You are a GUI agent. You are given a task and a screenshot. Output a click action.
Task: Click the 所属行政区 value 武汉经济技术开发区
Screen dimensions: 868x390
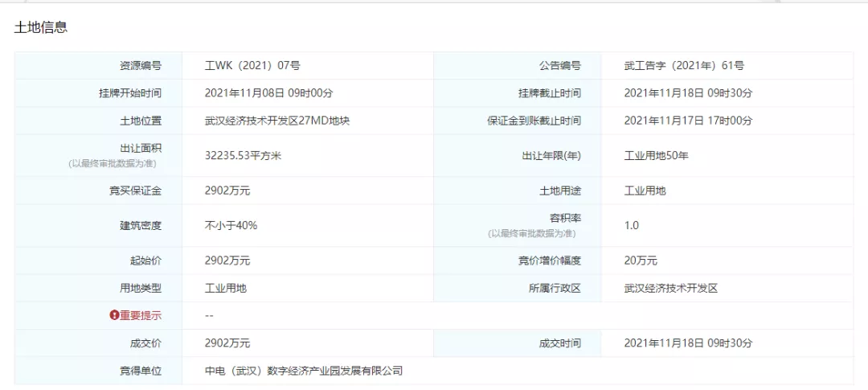pos(671,288)
